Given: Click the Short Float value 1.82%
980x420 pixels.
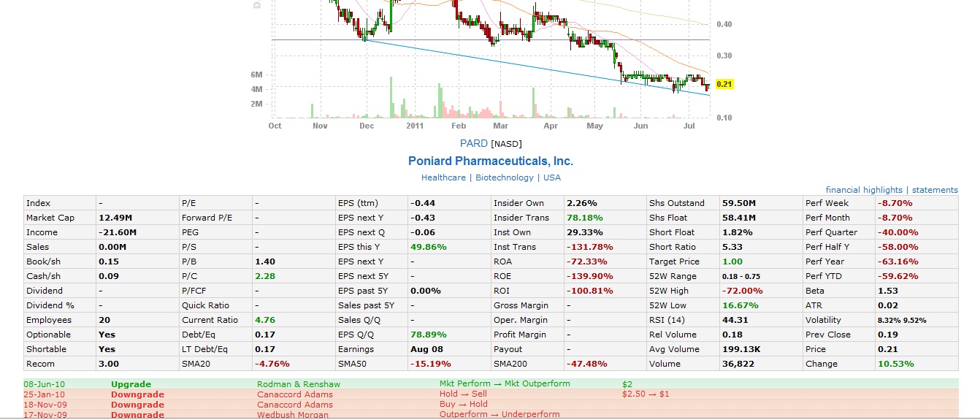Looking at the screenshot, I should click(737, 232).
